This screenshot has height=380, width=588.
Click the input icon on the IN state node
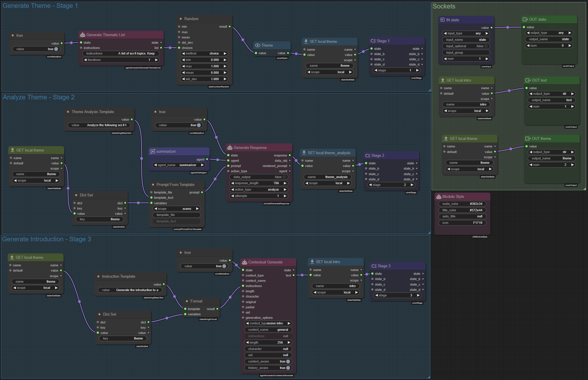click(442, 20)
